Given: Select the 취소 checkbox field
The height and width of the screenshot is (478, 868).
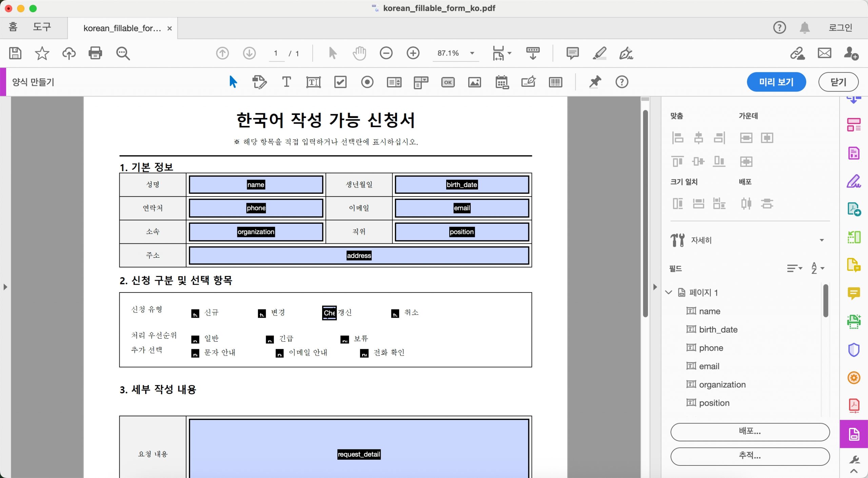Looking at the screenshot, I should tap(395, 313).
